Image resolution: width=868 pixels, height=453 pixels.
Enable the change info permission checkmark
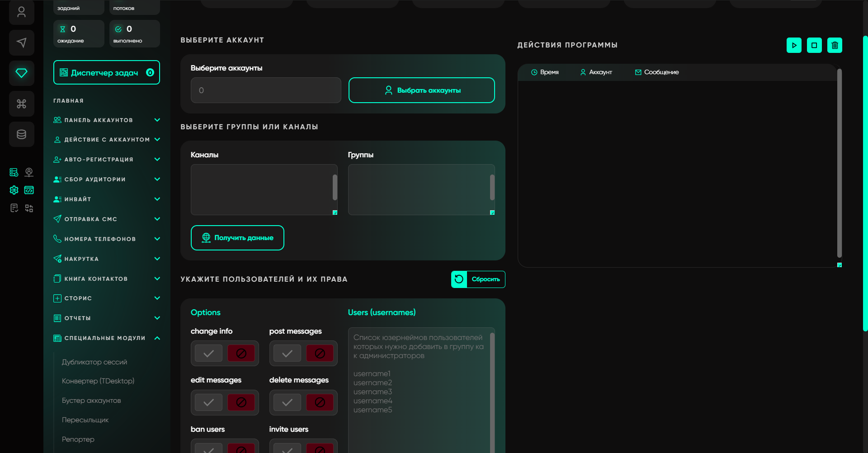208,354
